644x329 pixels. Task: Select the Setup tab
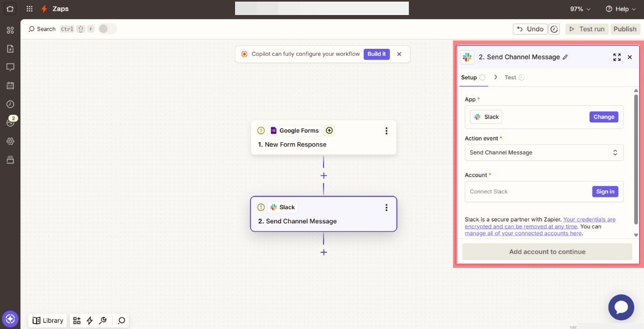[x=469, y=77]
